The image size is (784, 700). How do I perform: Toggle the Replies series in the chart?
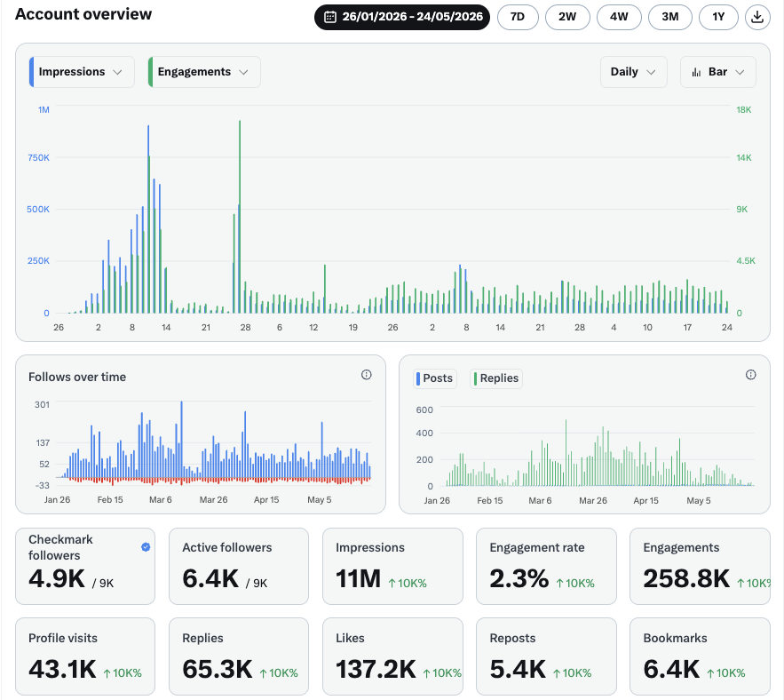[x=496, y=378]
